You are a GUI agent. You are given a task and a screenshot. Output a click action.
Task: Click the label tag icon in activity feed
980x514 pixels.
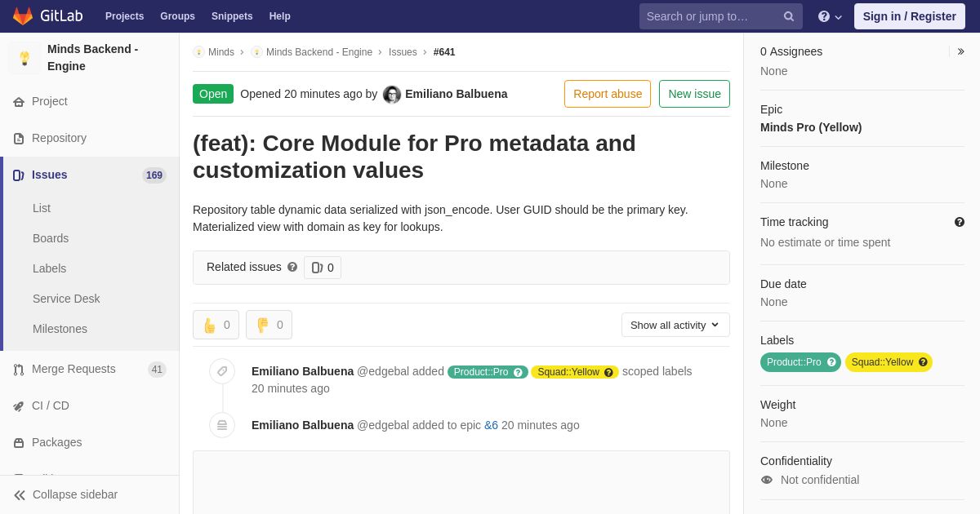point(222,371)
